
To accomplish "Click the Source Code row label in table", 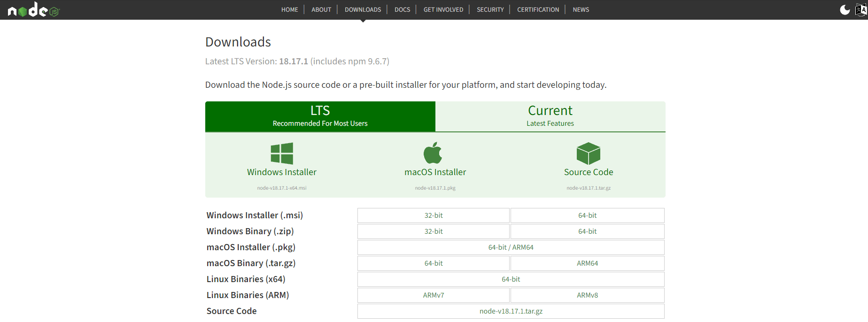I will click(x=232, y=311).
